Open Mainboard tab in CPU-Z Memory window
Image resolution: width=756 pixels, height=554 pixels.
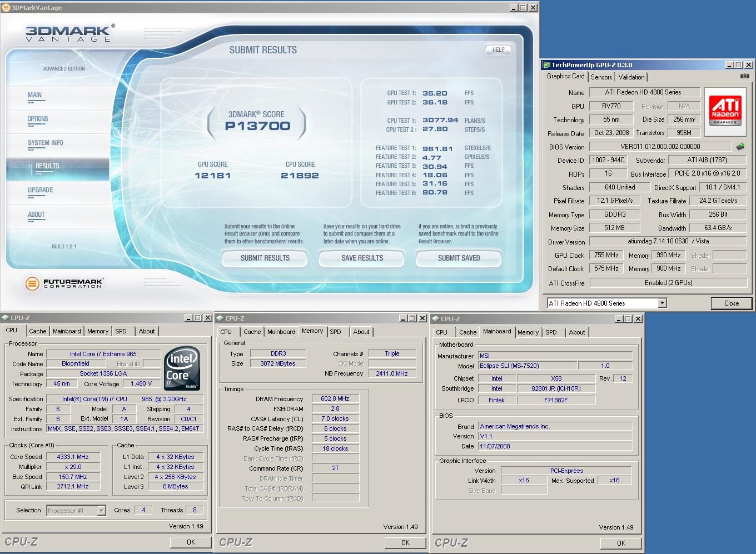click(x=281, y=332)
